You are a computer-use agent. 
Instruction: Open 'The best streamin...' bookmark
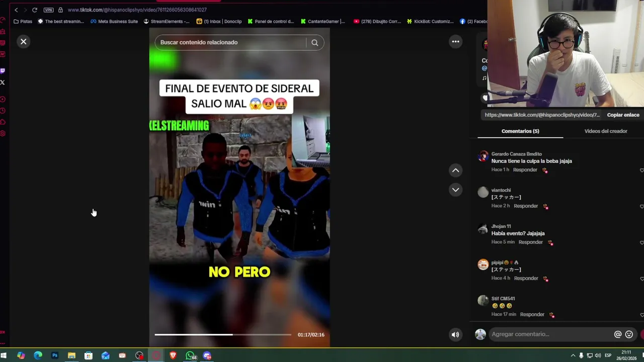tap(60, 22)
